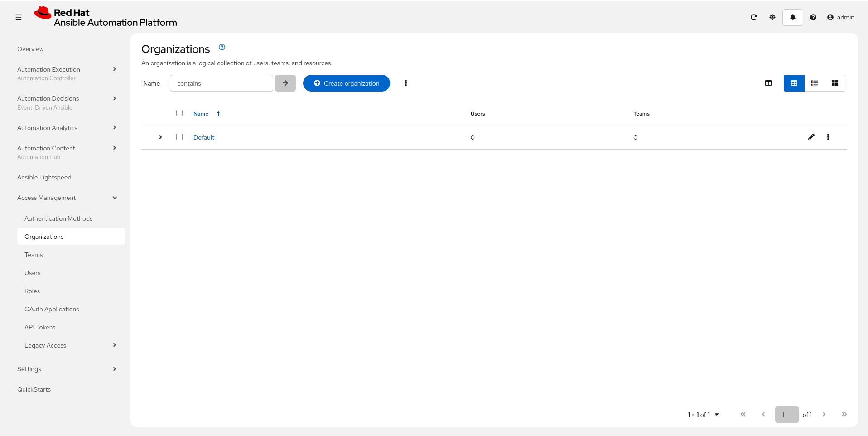The width and height of the screenshot is (868, 436).
Task: Expand the Default organization row
Action: (x=160, y=137)
